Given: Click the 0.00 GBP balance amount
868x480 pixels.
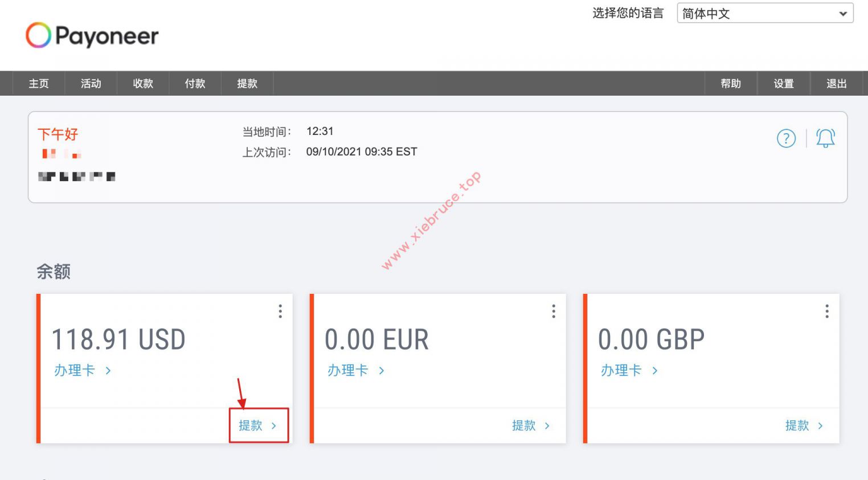Looking at the screenshot, I should pyautogui.click(x=651, y=340).
